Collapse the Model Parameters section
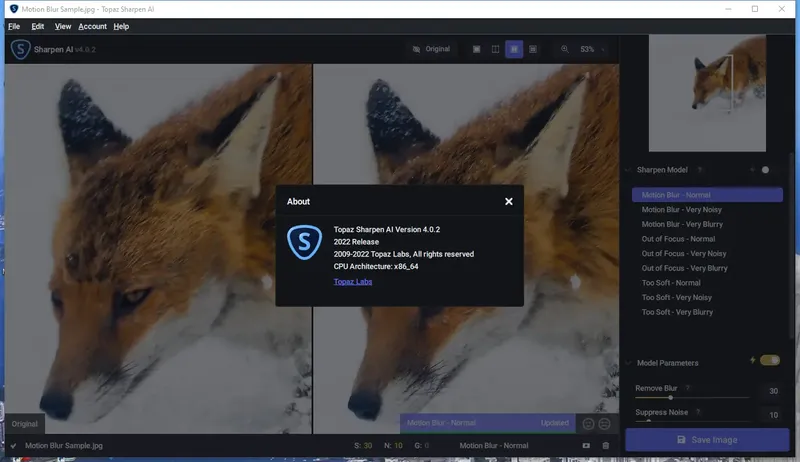800x462 pixels. pos(628,363)
